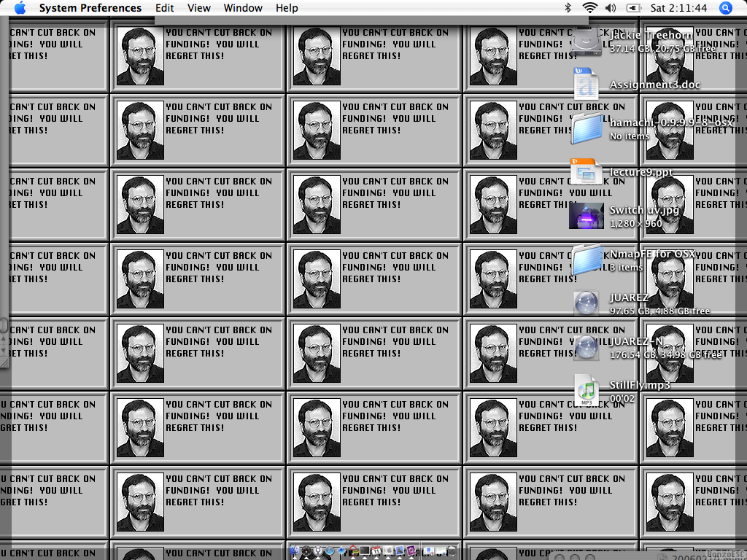The image size is (747, 560).
Task: Open Spotlight search
Action: pyautogui.click(x=725, y=8)
